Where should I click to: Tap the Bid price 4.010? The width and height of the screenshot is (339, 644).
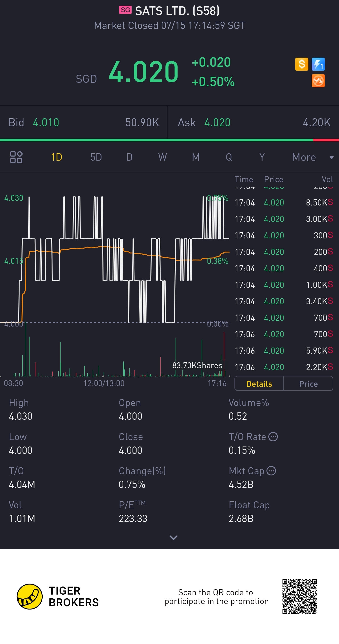(46, 122)
